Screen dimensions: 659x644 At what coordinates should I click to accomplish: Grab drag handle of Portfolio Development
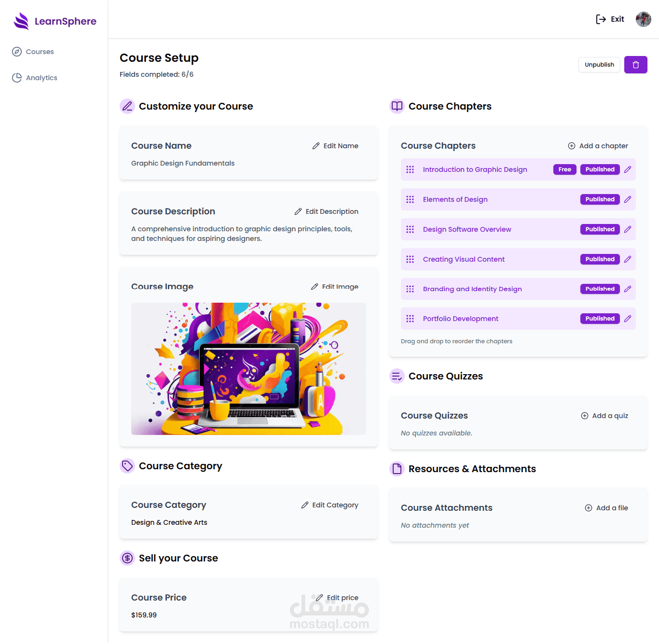410,319
